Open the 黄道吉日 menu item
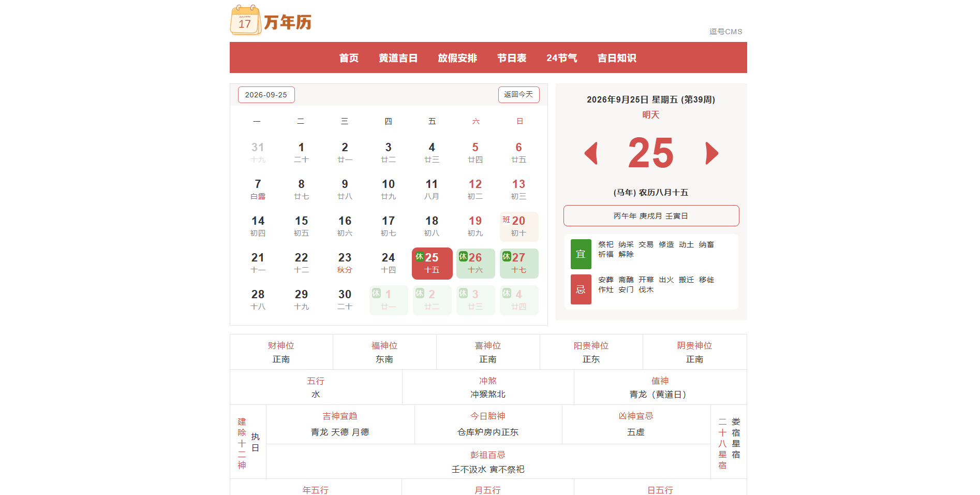The image size is (980, 495). (398, 58)
